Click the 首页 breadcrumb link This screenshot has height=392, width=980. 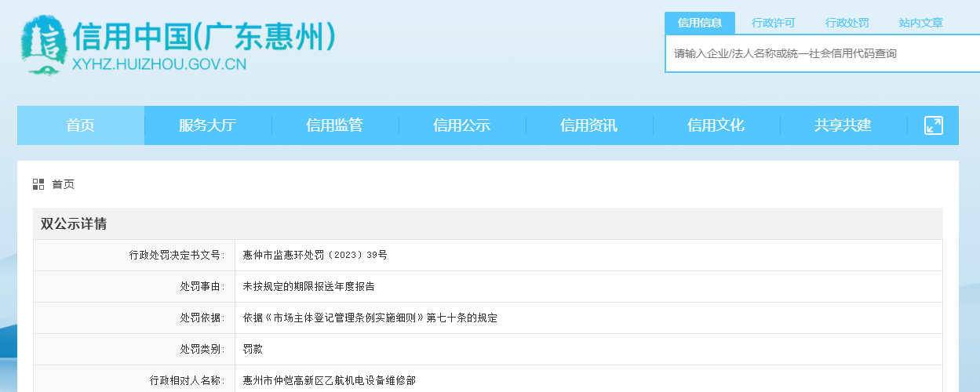[64, 184]
